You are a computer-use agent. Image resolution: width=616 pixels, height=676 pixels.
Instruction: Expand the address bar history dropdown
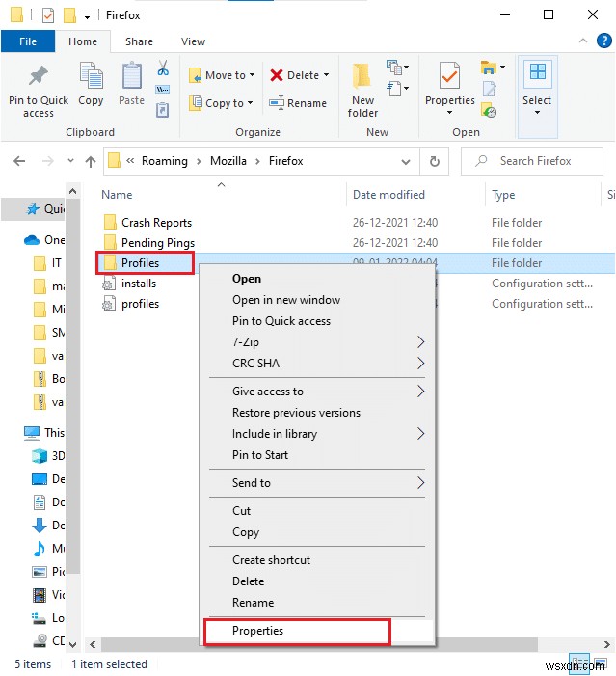[x=405, y=162]
